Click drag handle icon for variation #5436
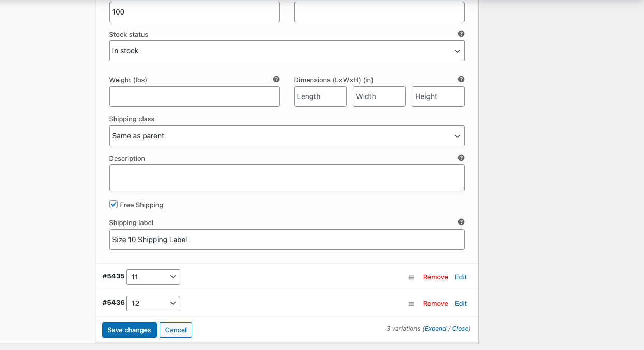Viewport: 644px width, 350px height. 411,304
